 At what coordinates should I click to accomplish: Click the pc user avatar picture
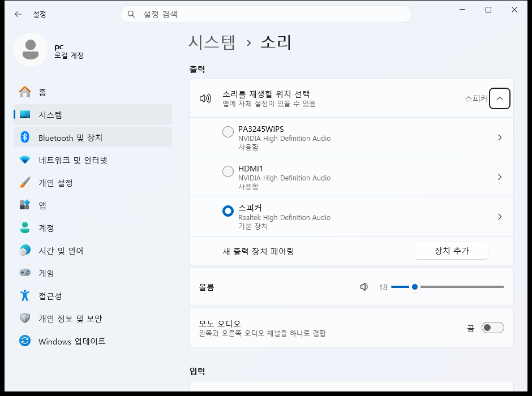[x=31, y=50]
